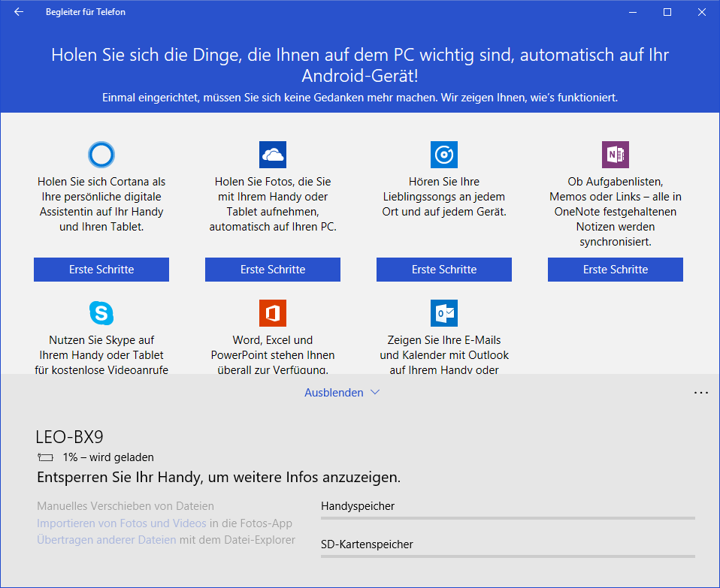Click the Word, Excel und PowerPoint text
This screenshot has width=720, height=588.
tap(273, 355)
